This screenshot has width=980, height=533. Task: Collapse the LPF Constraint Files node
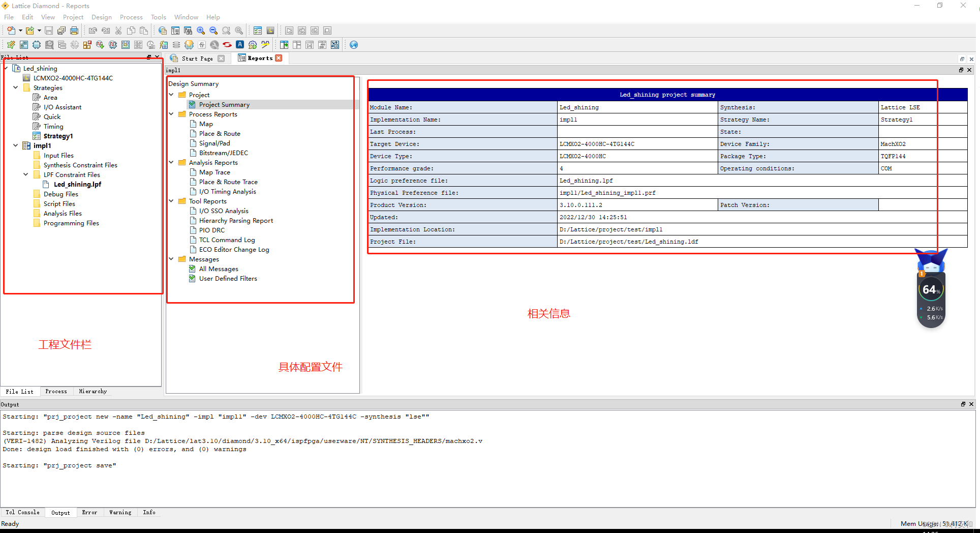[26, 174]
